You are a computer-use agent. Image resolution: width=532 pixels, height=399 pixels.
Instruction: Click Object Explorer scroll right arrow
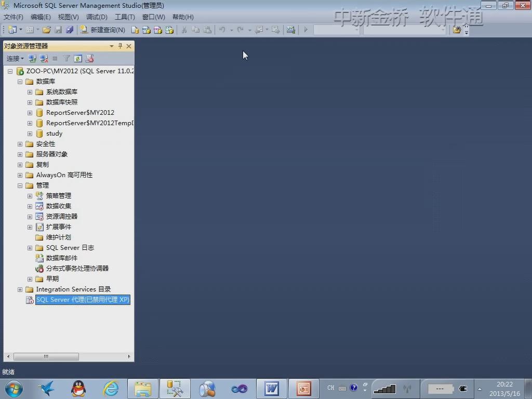tap(129, 356)
